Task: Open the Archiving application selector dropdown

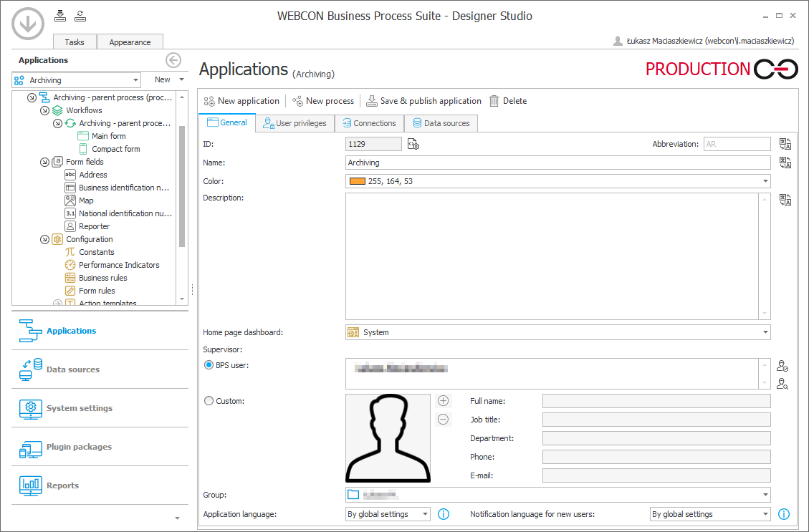Action: (x=135, y=80)
